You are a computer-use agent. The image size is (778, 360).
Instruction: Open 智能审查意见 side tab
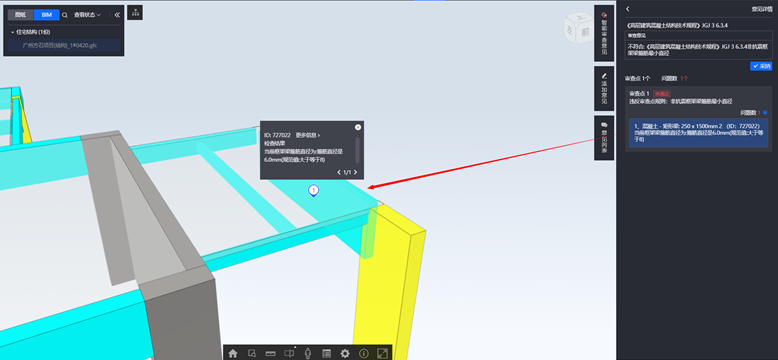pos(604,33)
